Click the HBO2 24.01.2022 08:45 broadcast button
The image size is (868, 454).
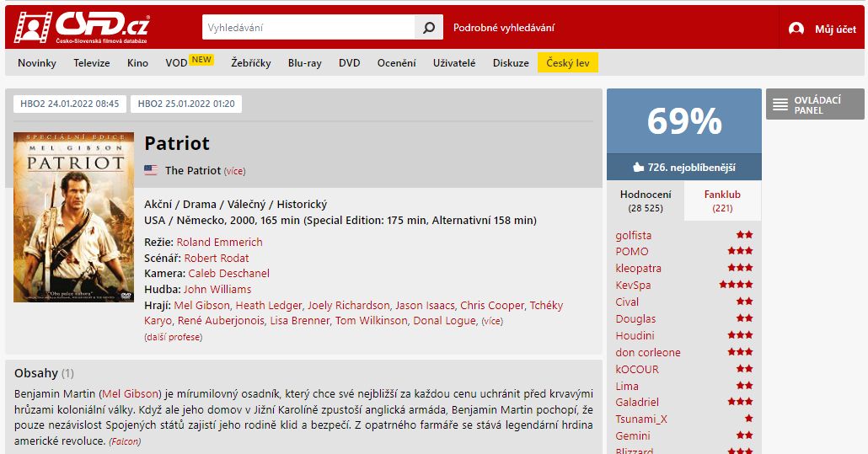coord(70,104)
